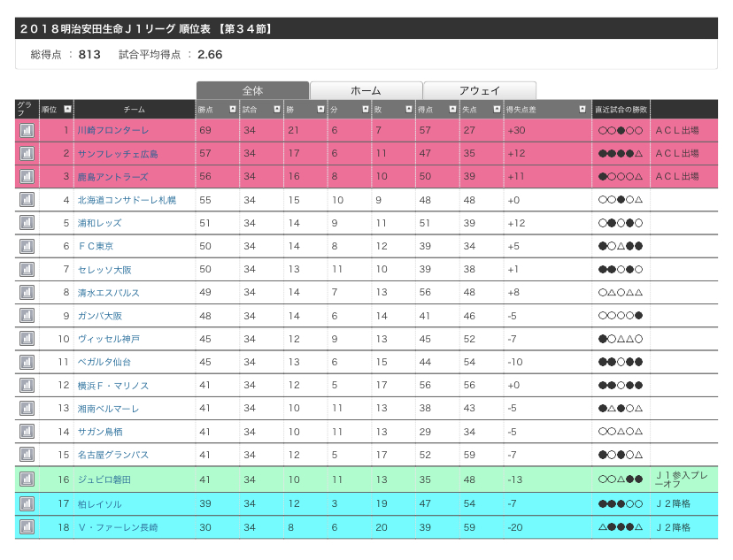
Task: Open the graph icon for 名古屋グランパス
Action: coord(27,455)
